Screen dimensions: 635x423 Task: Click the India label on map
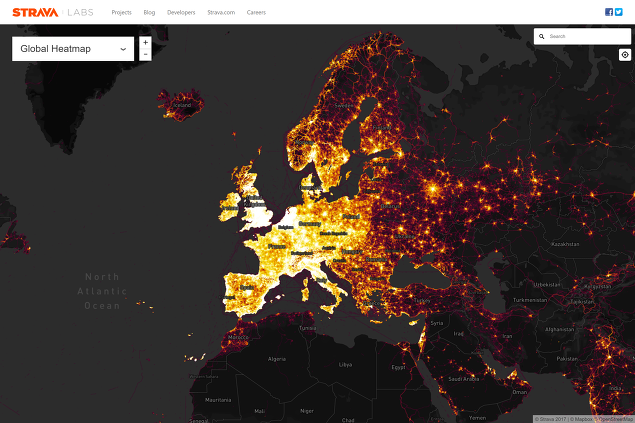coord(615,388)
